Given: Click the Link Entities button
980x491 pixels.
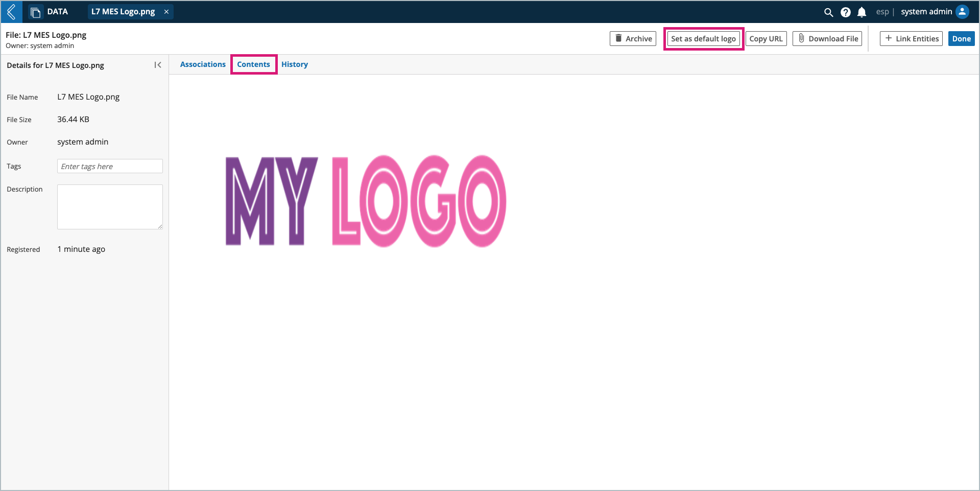Looking at the screenshot, I should pos(911,39).
